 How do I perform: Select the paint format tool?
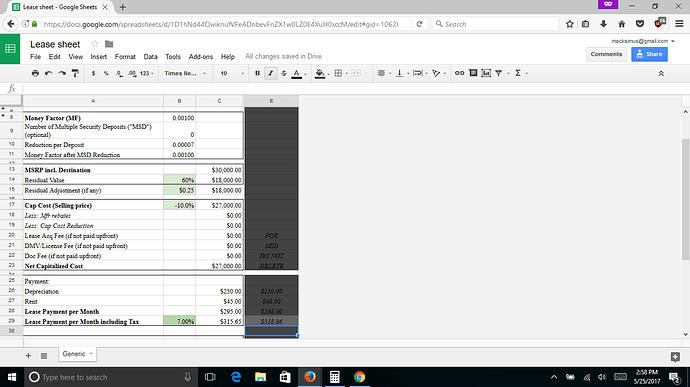point(75,74)
